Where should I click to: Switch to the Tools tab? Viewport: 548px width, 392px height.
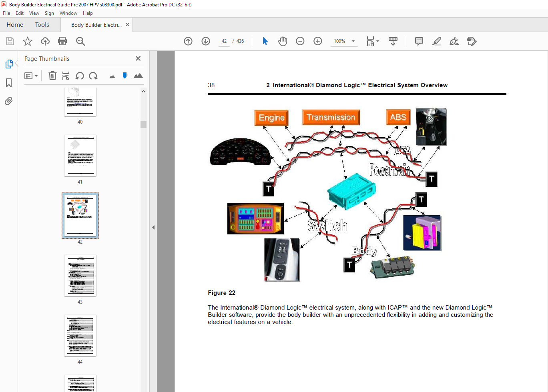(x=42, y=25)
